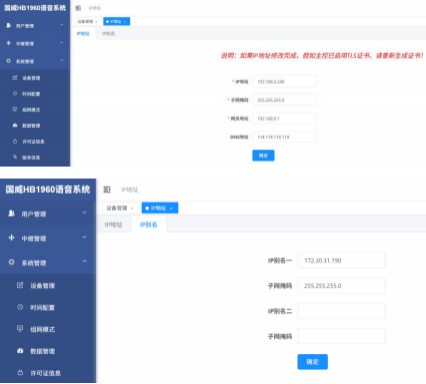Image resolution: width=426 pixels, height=384 pixels.
Task: Click 组网模式 monitor icon in upper screenshot
Action: tap(15, 109)
